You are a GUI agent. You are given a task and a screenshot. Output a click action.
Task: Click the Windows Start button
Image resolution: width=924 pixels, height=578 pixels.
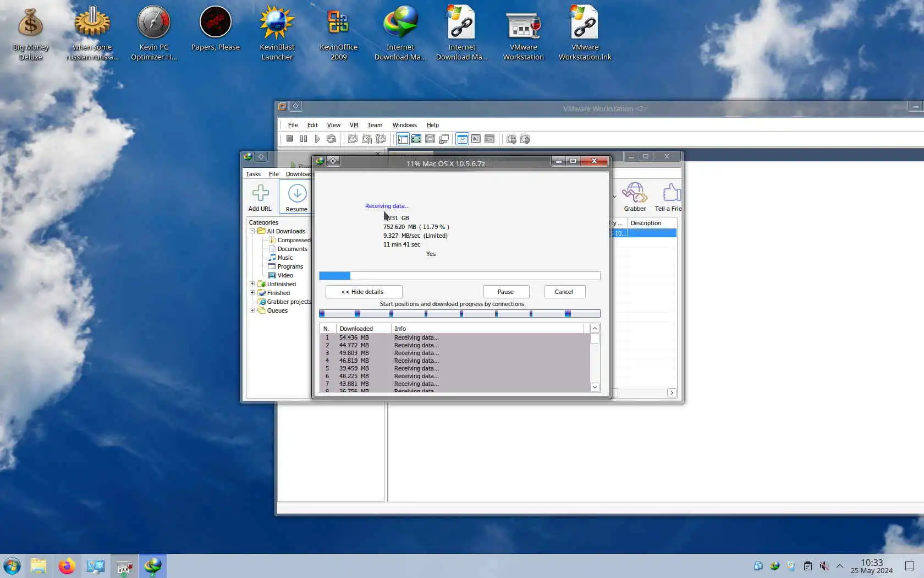[x=12, y=566]
